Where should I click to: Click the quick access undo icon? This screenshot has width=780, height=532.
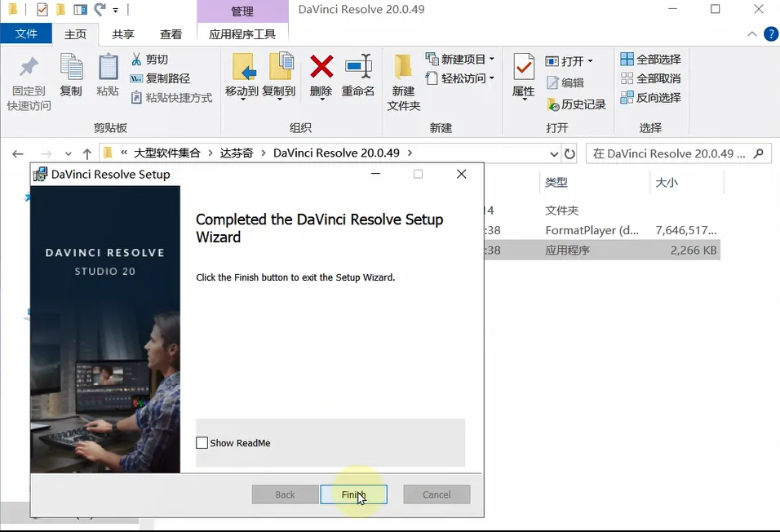coord(100,9)
